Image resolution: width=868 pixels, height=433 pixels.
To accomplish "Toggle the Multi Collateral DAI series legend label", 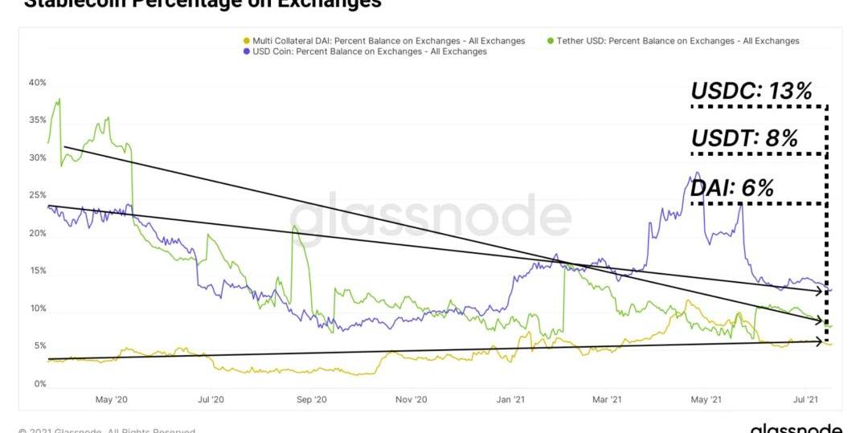I will (x=388, y=41).
